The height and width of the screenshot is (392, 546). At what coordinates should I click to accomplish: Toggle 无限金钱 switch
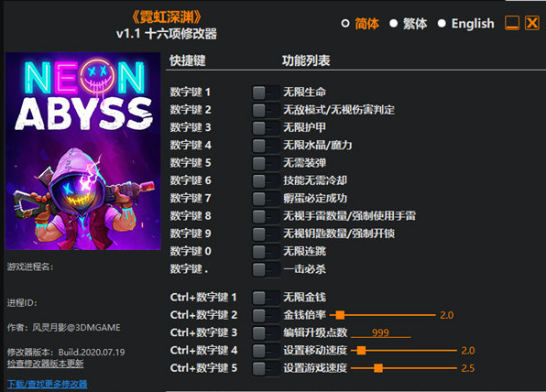click(x=266, y=298)
